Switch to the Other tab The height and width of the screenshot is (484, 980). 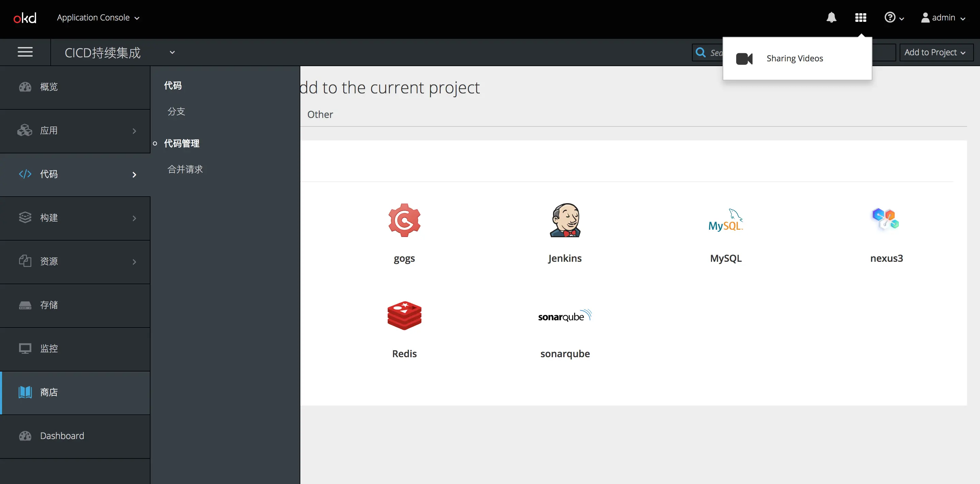pyautogui.click(x=320, y=114)
